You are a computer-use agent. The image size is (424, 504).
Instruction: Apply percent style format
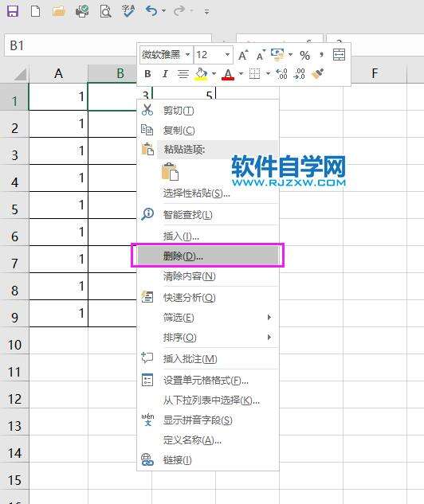click(x=304, y=55)
